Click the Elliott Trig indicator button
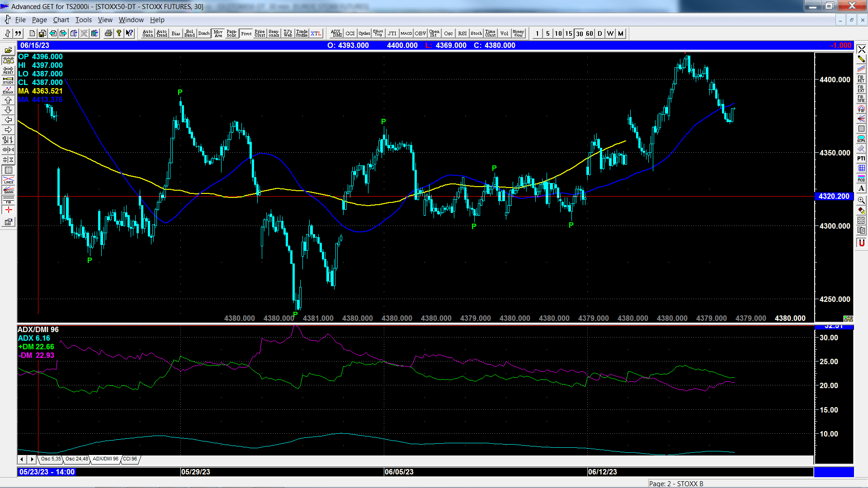This screenshot has height=488, width=868. click(378, 33)
